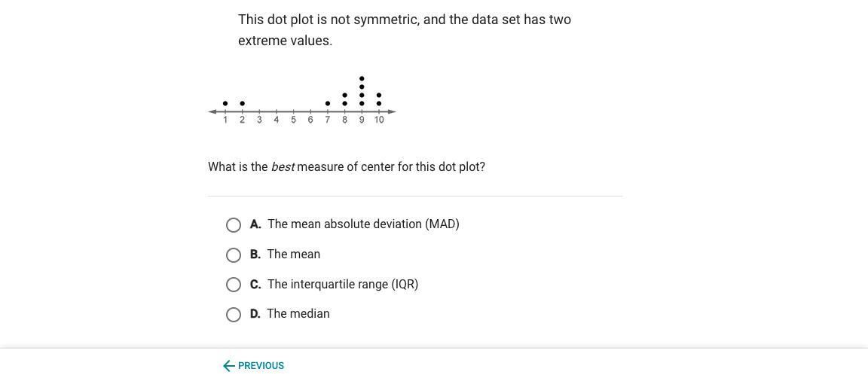Click the left arrowhead of the number line
This screenshot has height=384, width=868.
(x=212, y=112)
